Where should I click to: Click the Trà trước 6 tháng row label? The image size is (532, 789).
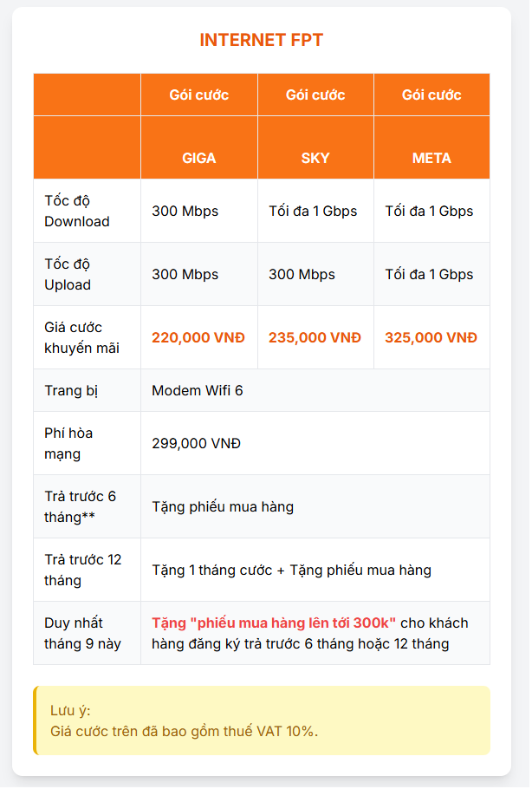point(80,506)
